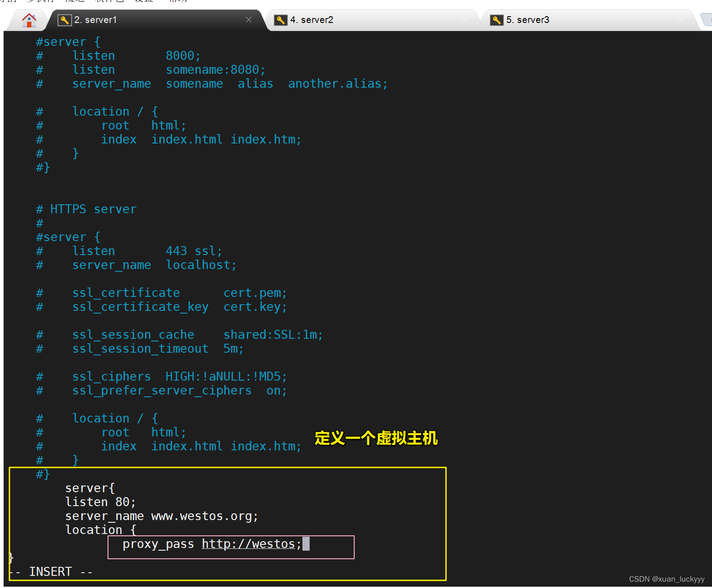This screenshot has width=712, height=588.
Task: Click the proxy_pass directive text
Action: pyautogui.click(x=158, y=544)
